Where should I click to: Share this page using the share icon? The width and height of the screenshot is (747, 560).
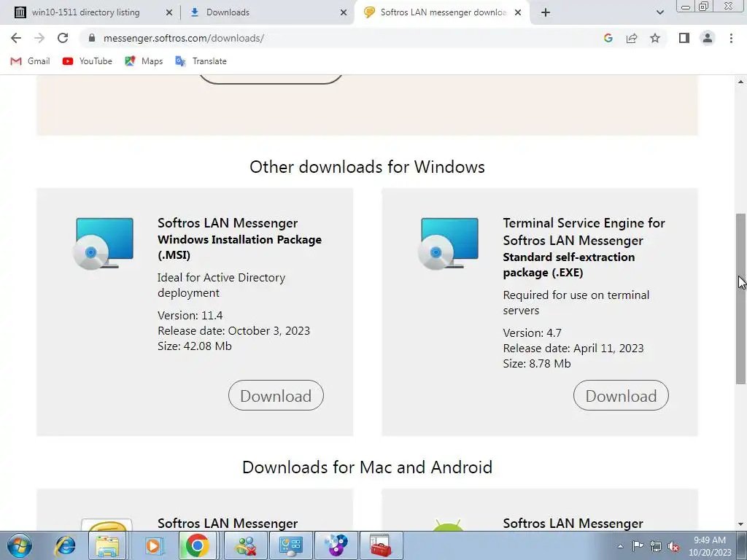[x=632, y=38]
